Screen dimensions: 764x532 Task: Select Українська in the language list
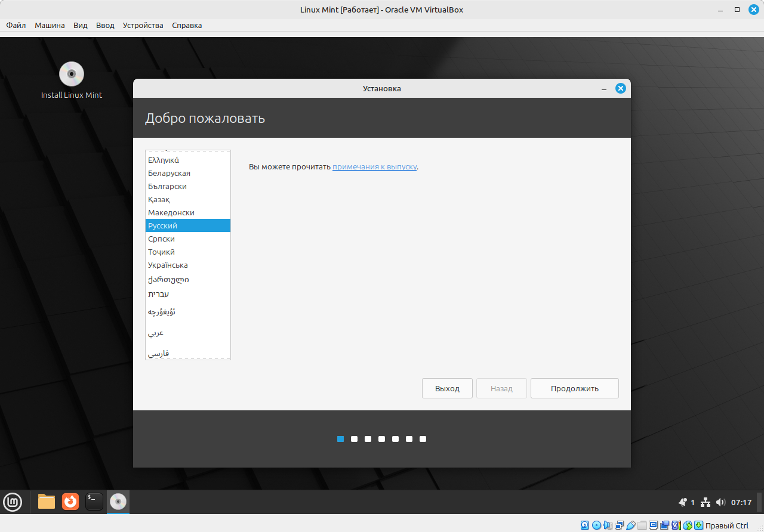188,265
